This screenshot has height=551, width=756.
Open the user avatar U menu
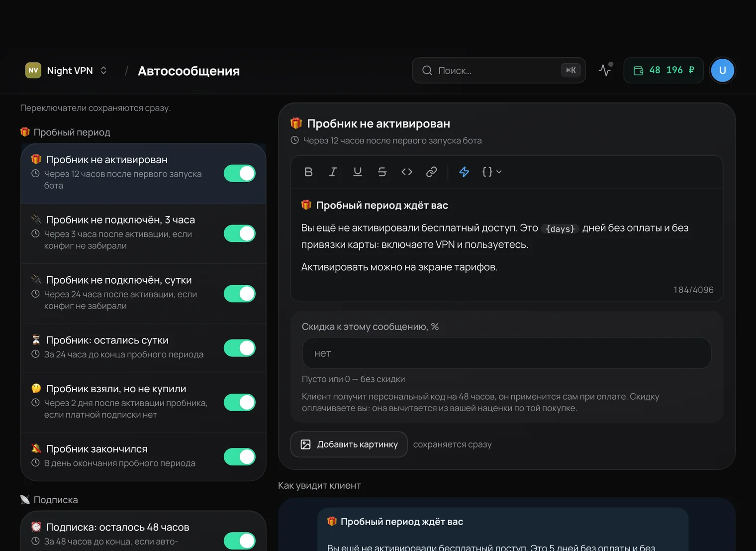coord(723,70)
